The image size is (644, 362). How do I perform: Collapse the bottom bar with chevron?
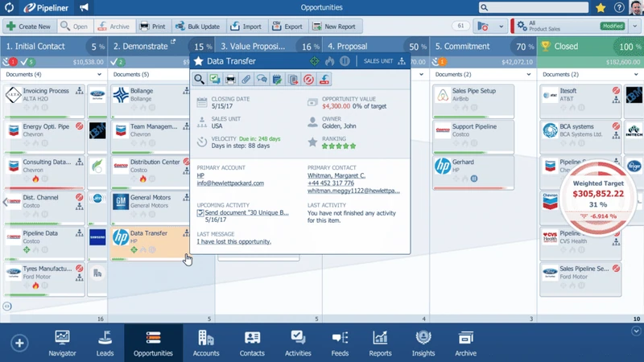pos(636,331)
